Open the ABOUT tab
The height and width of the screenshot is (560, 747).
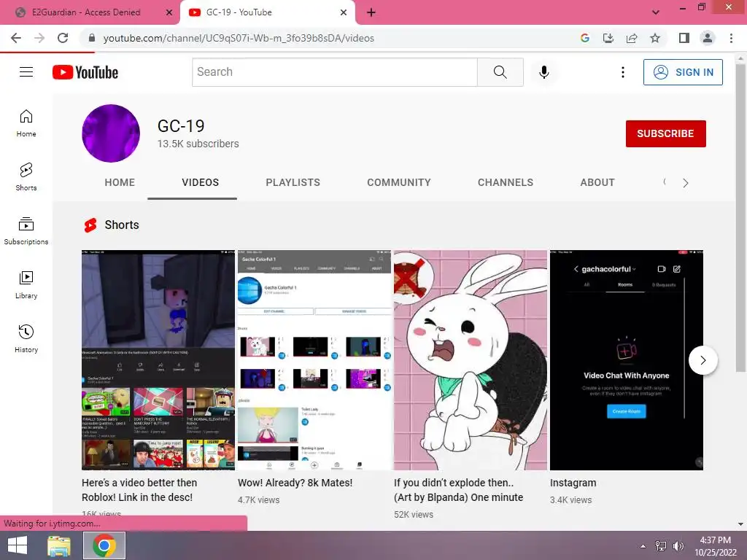597,182
